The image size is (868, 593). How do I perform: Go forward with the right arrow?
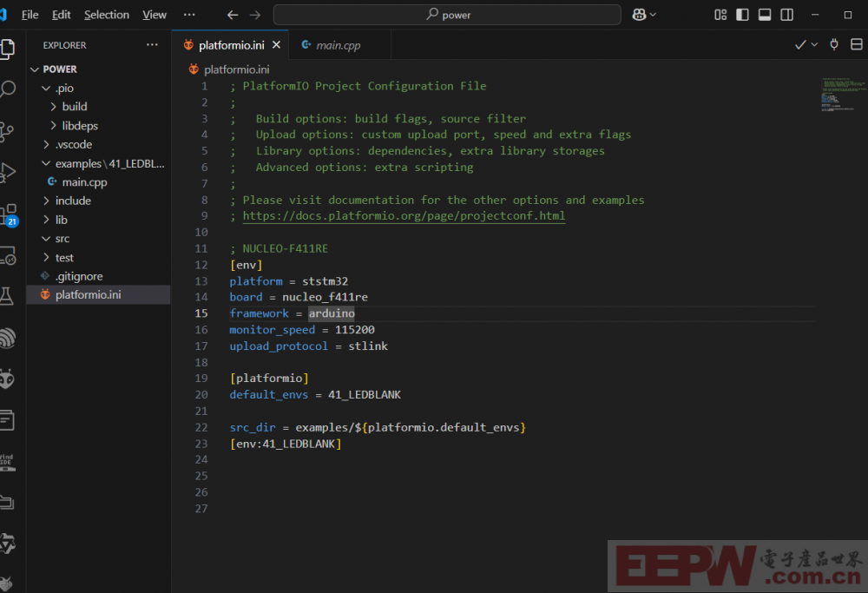pos(255,15)
